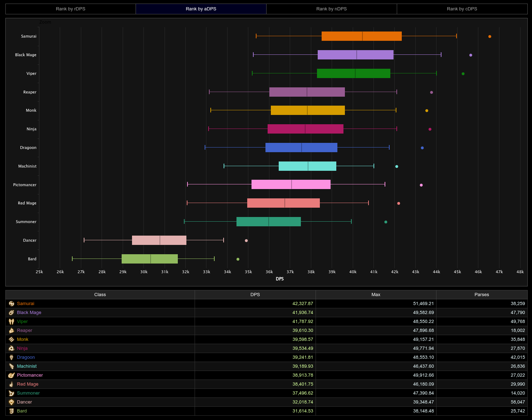Click Bard max value 38,148.48
Image resolution: width=532 pixels, height=420 pixels.
[424, 411]
